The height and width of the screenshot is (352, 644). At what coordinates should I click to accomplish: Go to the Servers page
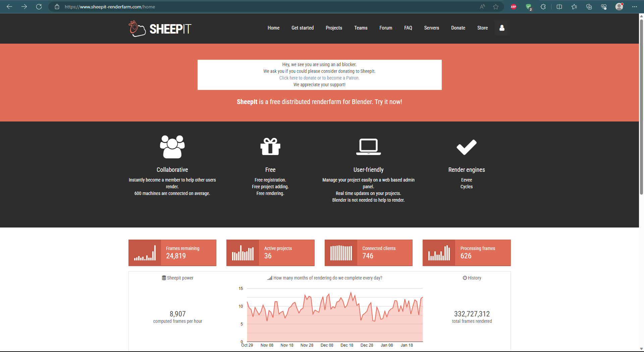point(431,28)
